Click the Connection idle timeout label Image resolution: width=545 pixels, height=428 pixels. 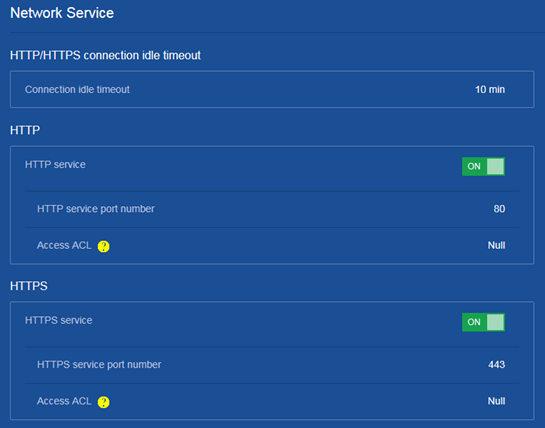tap(77, 90)
